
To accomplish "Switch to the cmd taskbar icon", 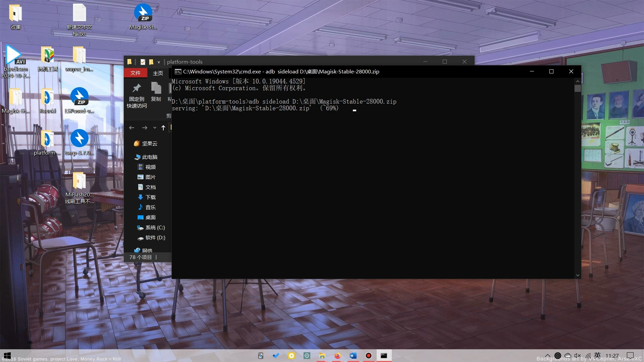I will coord(384,356).
